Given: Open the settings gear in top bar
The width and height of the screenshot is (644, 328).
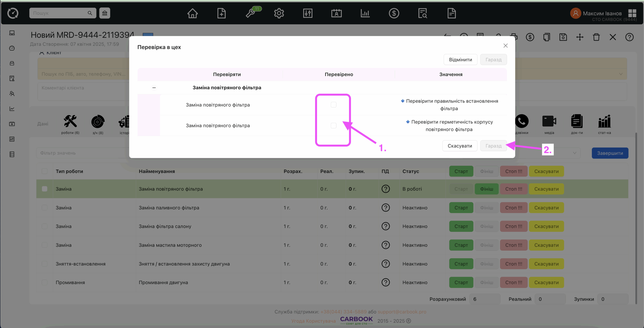Looking at the screenshot, I should 279,13.
